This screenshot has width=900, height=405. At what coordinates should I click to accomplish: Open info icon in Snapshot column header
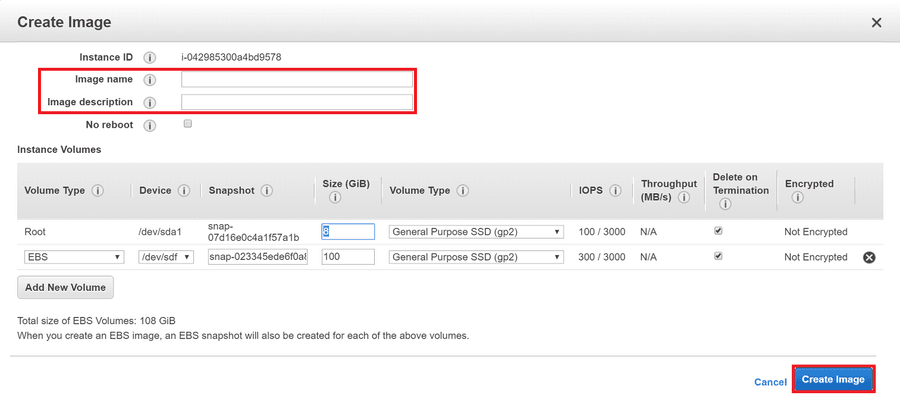pos(266,191)
